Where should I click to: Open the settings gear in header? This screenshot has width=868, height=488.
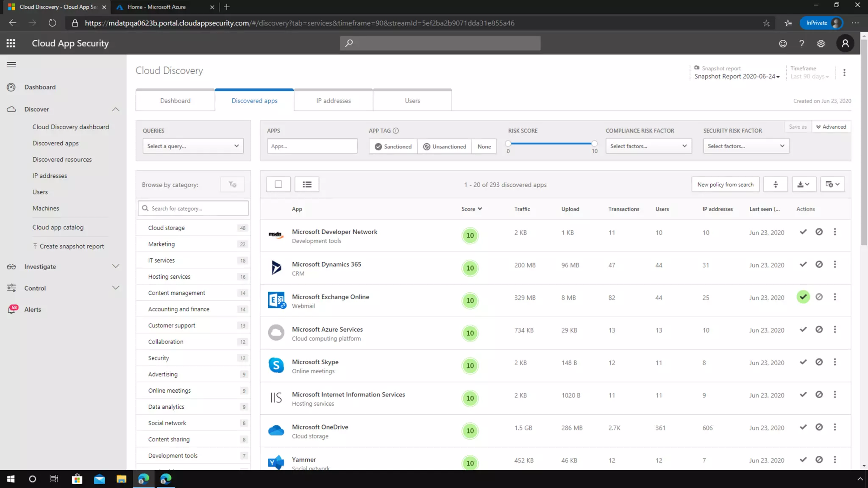821,44
